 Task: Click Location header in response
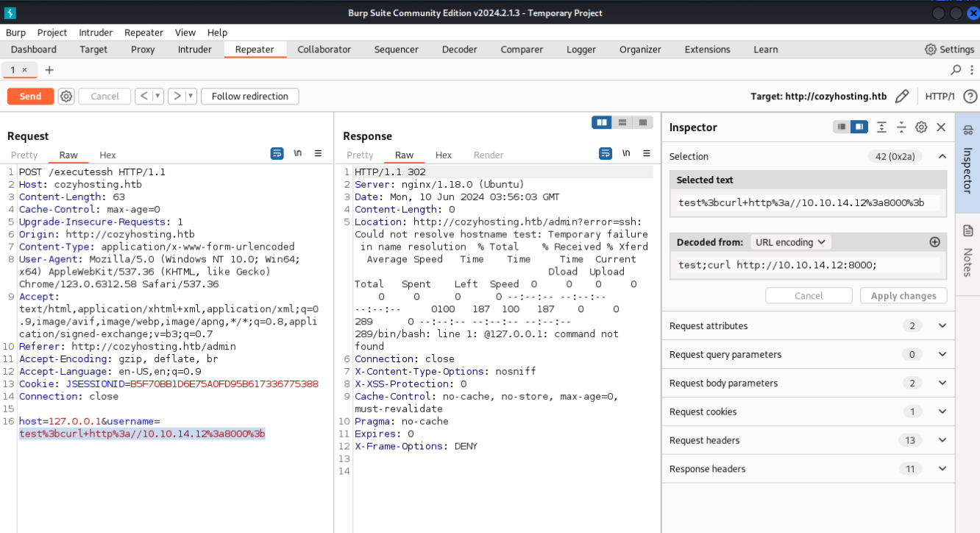tap(380, 222)
